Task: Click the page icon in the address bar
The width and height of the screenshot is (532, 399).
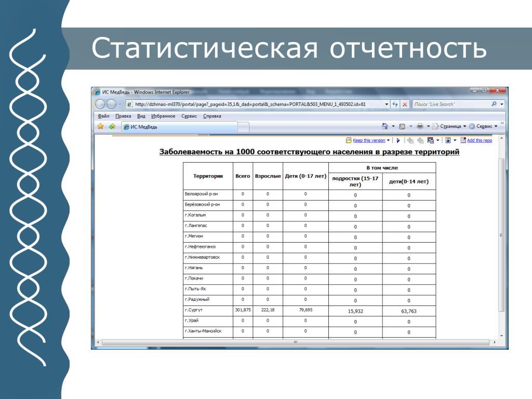Action: coord(129,104)
